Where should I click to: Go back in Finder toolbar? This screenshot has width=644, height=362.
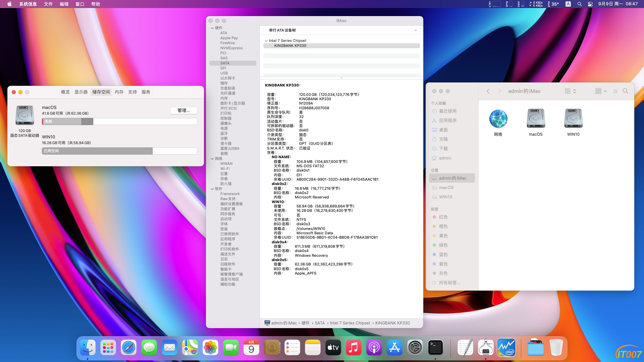(488, 91)
